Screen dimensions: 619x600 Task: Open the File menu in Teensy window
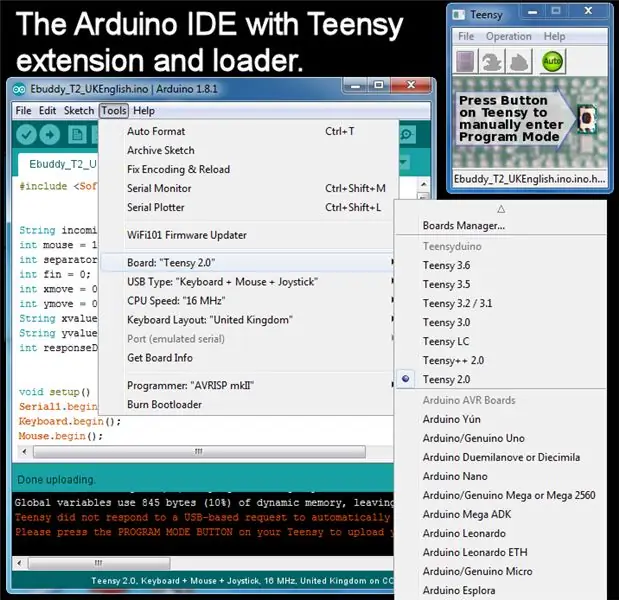pos(466,36)
